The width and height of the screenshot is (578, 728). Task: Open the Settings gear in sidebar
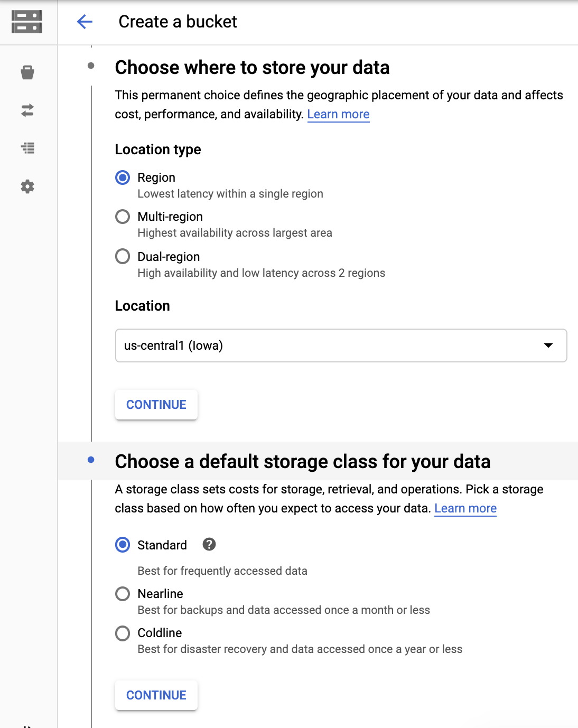coord(27,186)
